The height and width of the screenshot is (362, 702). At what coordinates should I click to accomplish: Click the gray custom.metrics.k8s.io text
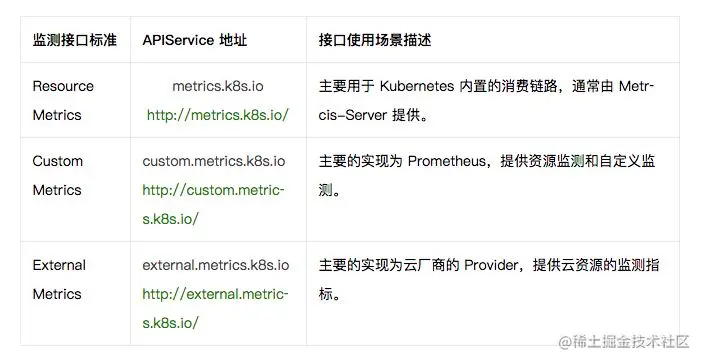pyautogui.click(x=214, y=161)
